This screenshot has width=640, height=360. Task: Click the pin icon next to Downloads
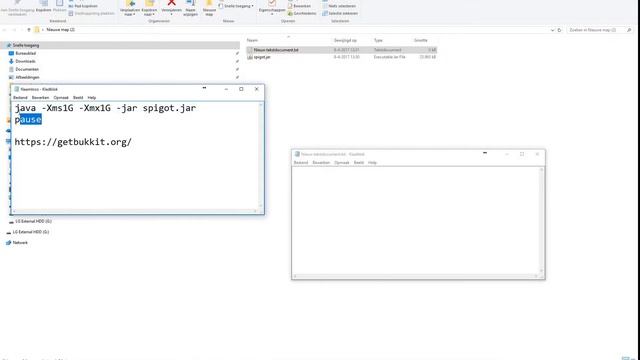pyautogui.click(x=237, y=61)
